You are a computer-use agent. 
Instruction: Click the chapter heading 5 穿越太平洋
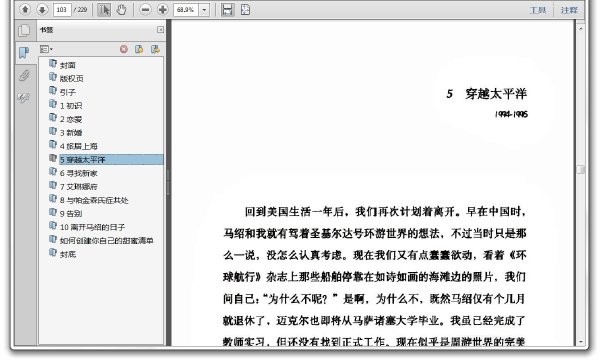486,94
